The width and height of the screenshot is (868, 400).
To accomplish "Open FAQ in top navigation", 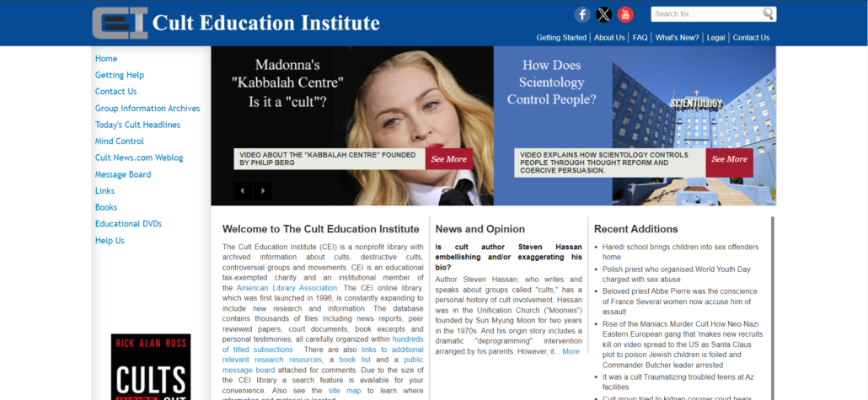I will (640, 38).
